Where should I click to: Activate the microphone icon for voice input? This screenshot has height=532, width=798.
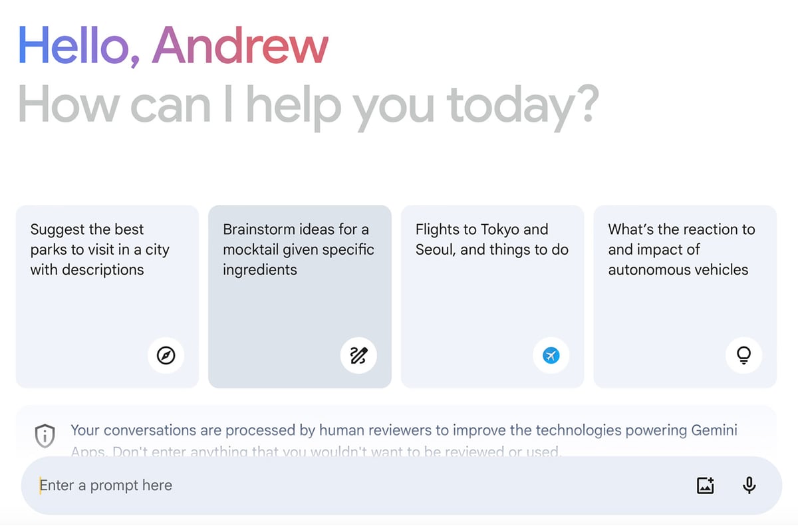pyautogui.click(x=749, y=485)
